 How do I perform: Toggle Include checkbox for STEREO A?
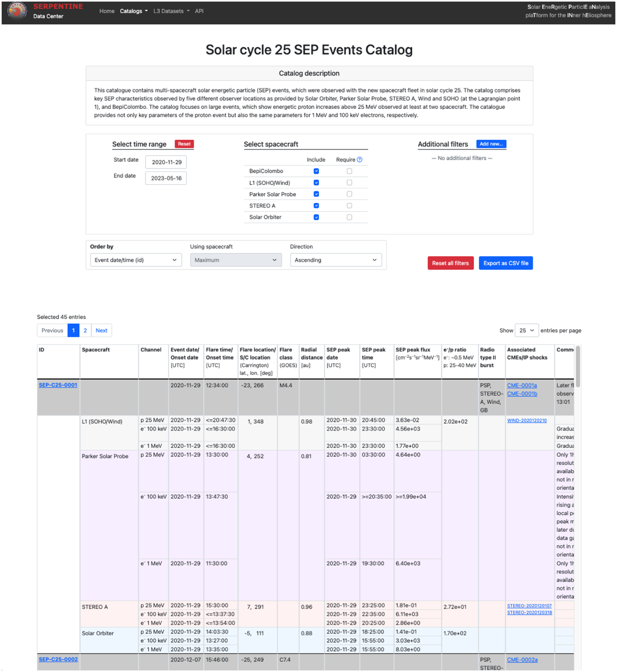click(x=316, y=206)
